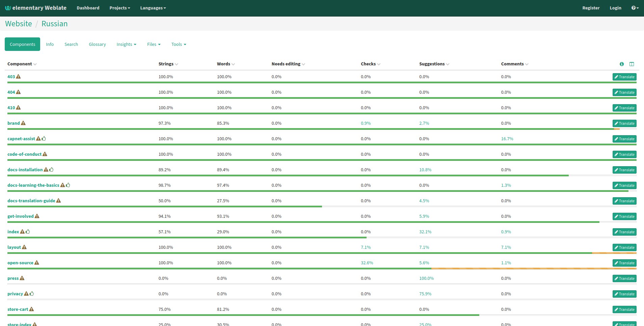Open Dashboard from the navbar
Screen dimensions: 644x326
click(88, 8)
